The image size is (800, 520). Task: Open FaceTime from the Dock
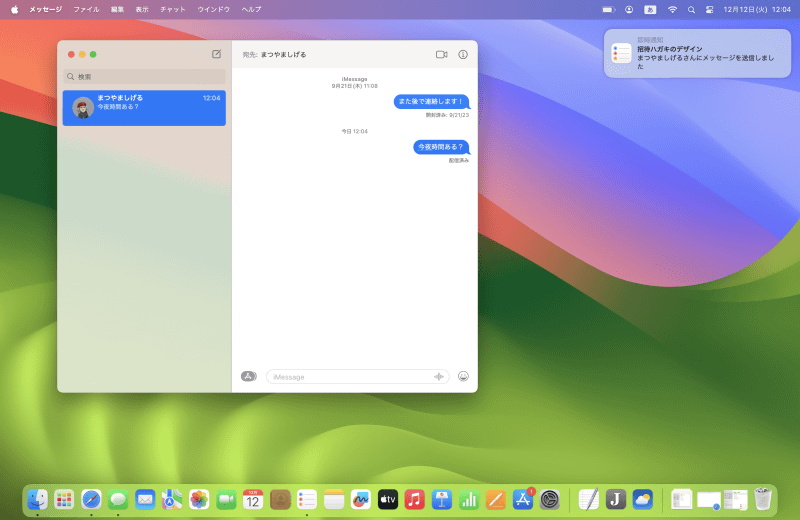click(x=226, y=499)
